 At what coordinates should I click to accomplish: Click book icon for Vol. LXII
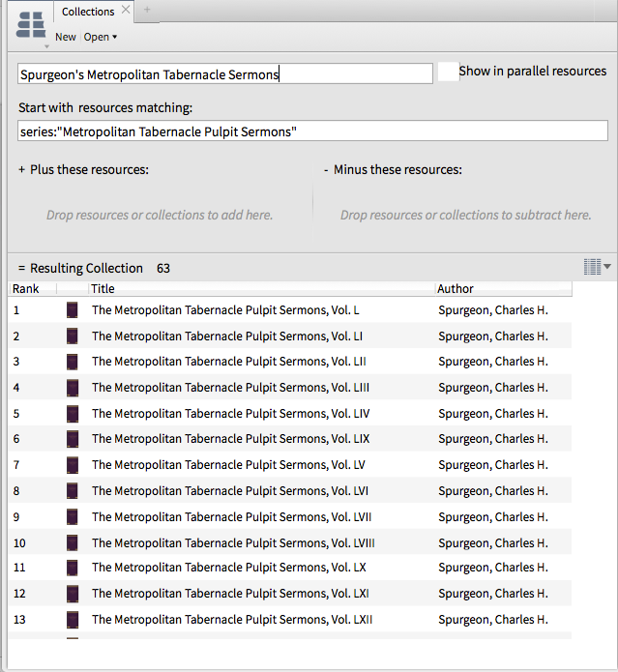click(x=73, y=619)
